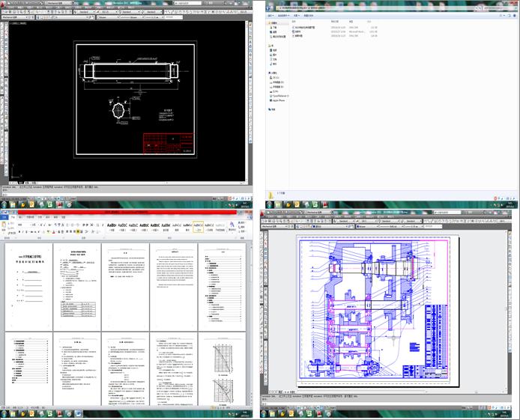Click the Name column header in Explorer
Screen dimensions: 520x420
click(294, 22)
